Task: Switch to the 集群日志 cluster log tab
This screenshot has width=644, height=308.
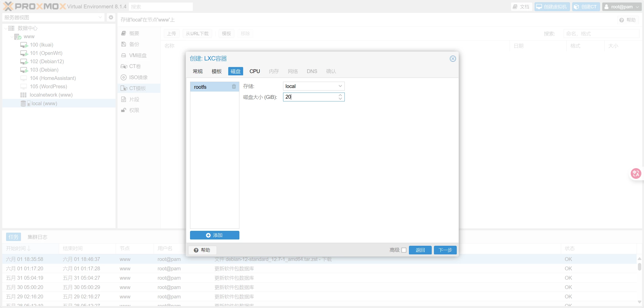Action: coord(37,237)
